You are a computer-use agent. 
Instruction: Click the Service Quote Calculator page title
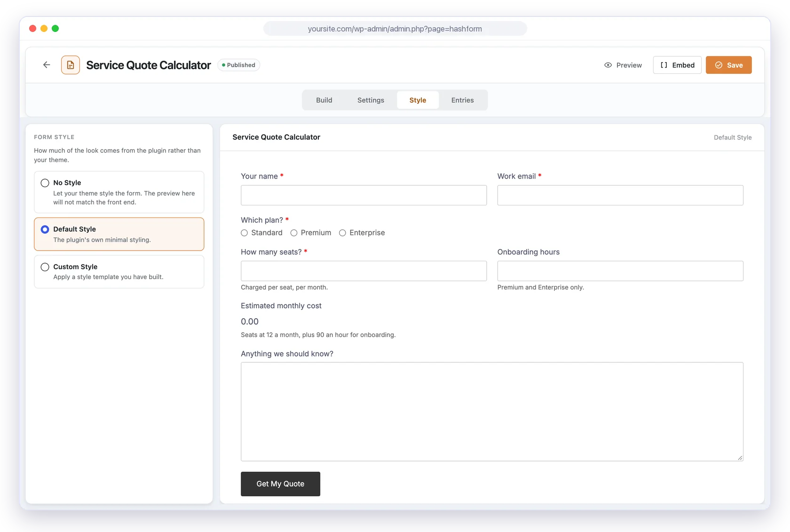click(149, 65)
